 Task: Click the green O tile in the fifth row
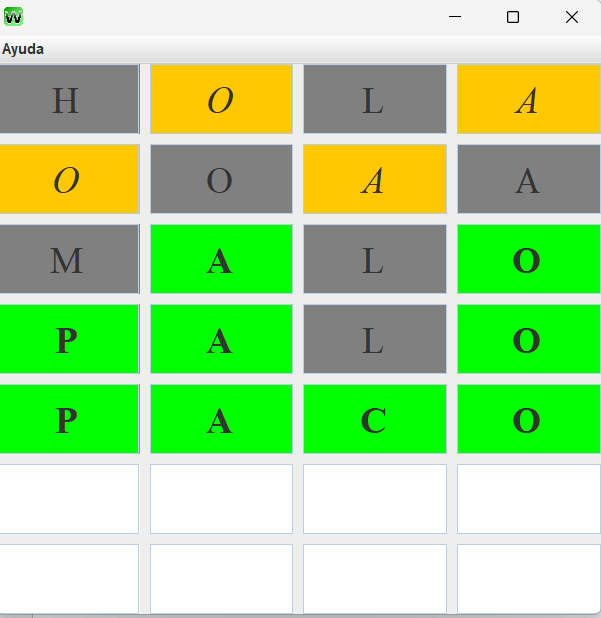(528, 419)
